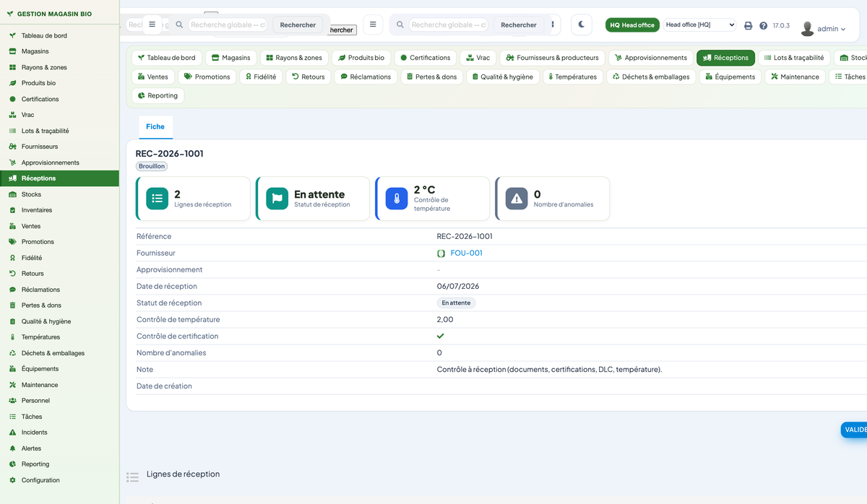Click the green Réceptions top navigation button
867x504 pixels.
726,58
